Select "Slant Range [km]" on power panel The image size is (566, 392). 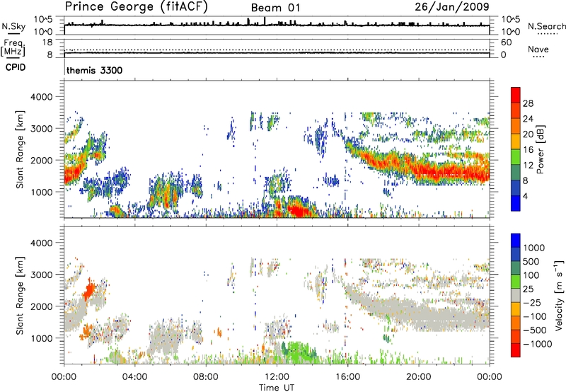click(20, 149)
